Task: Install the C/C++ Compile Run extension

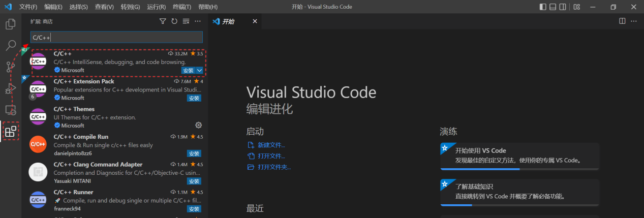Action: coord(194,153)
